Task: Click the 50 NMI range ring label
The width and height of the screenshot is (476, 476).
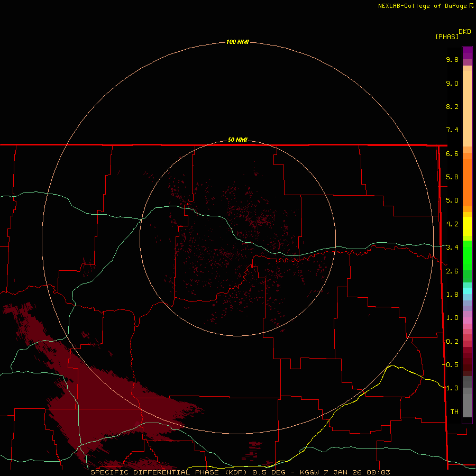Action: click(237, 140)
